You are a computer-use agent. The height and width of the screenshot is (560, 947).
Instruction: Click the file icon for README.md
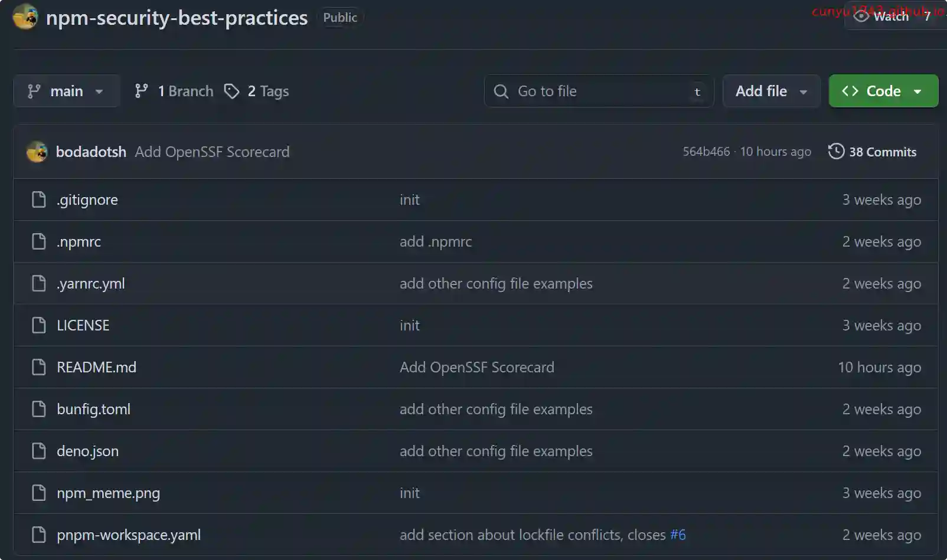[39, 368]
